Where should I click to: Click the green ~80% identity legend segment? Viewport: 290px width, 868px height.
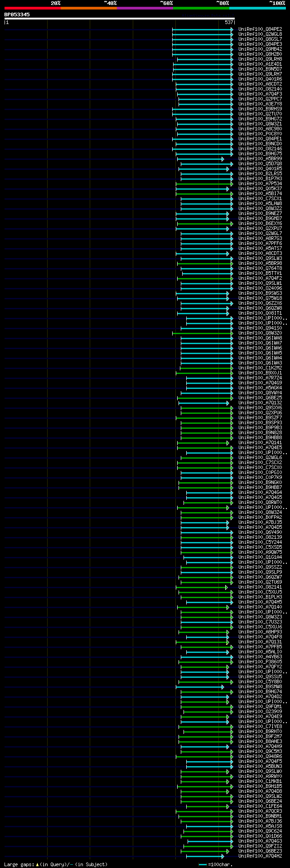coord(201,8)
